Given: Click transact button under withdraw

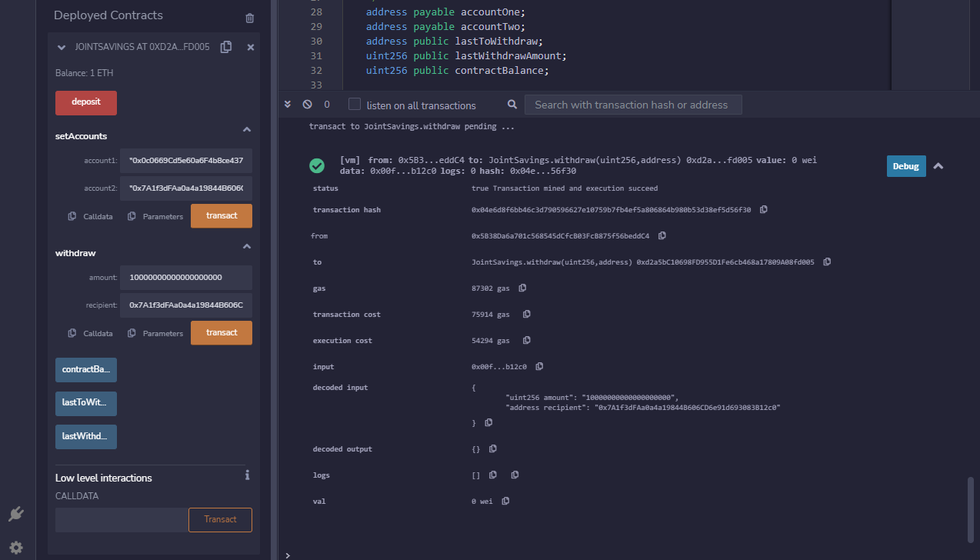Looking at the screenshot, I should [222, 333].
